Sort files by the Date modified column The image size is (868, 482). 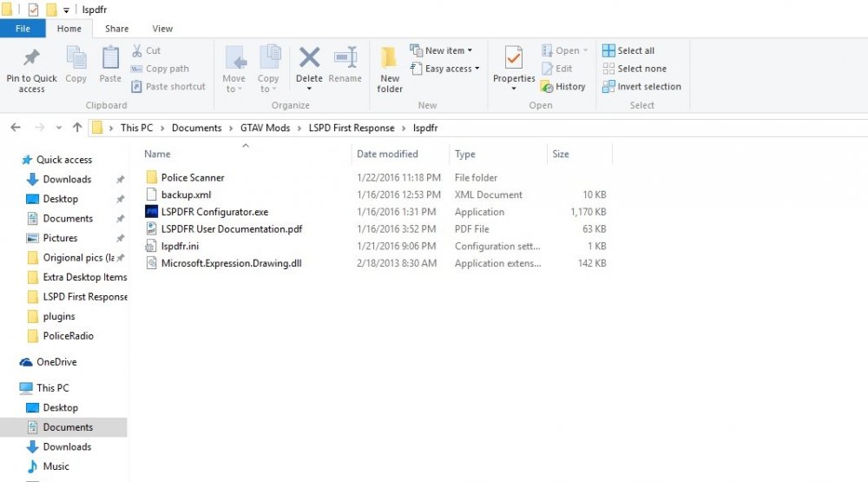coord(387,154)
